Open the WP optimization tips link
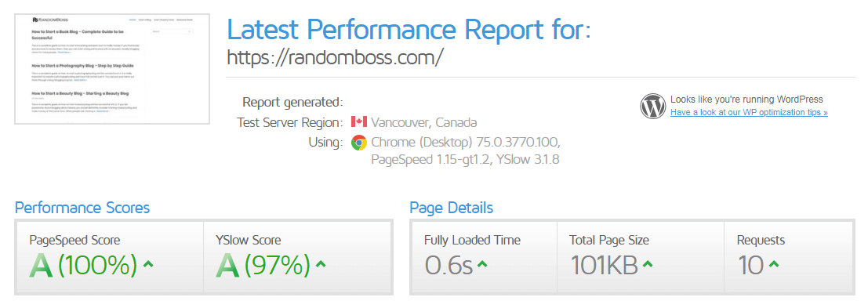Screen dimensions: 868x308 [749, 112]
